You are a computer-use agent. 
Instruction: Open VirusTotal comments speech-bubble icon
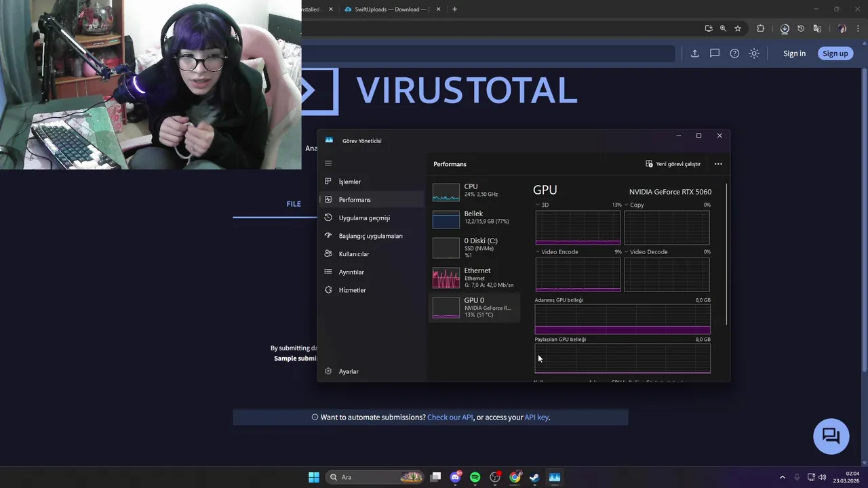coord(714,54)
